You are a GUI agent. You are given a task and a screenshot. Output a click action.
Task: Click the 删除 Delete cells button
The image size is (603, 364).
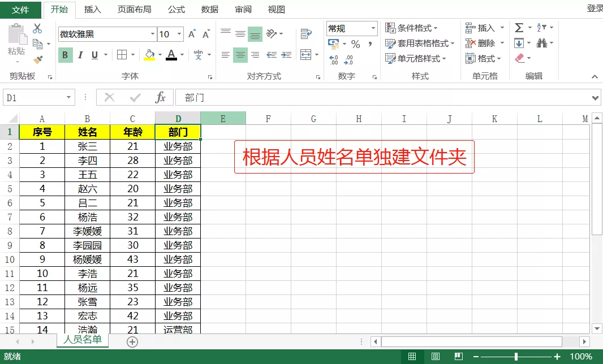click(485, 43)
